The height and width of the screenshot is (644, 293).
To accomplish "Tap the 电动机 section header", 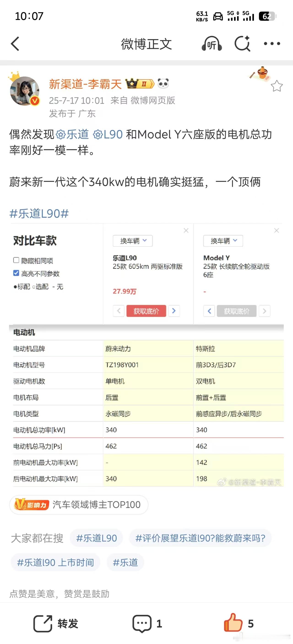I will 24,333.
